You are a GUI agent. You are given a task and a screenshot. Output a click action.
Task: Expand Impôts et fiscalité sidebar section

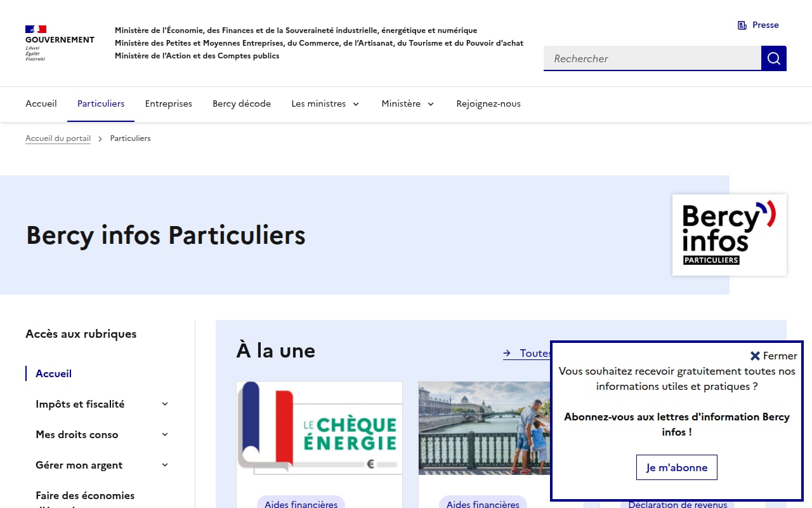pos(102,404)
